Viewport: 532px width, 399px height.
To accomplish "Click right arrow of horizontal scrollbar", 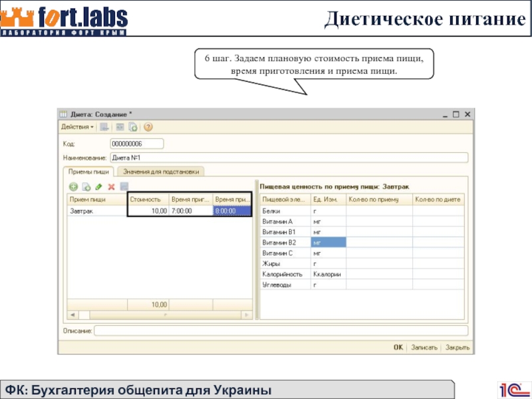I will [x=247, y=315].
